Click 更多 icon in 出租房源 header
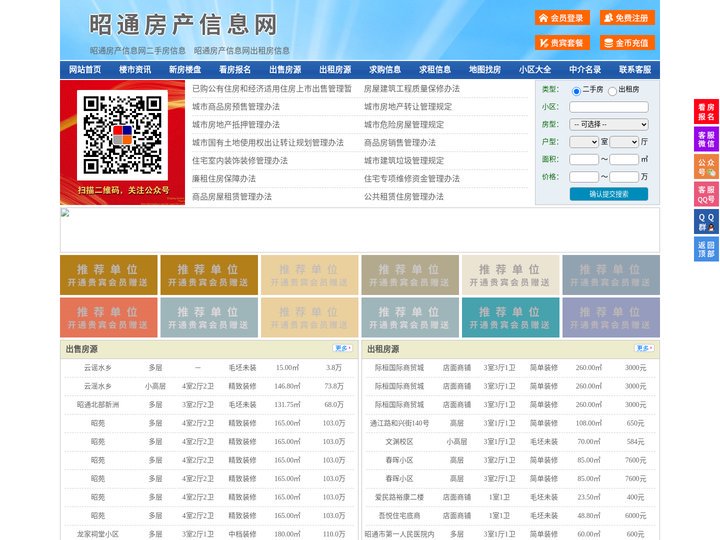Screen dimensions: 720x540 [x=644, y=348]
